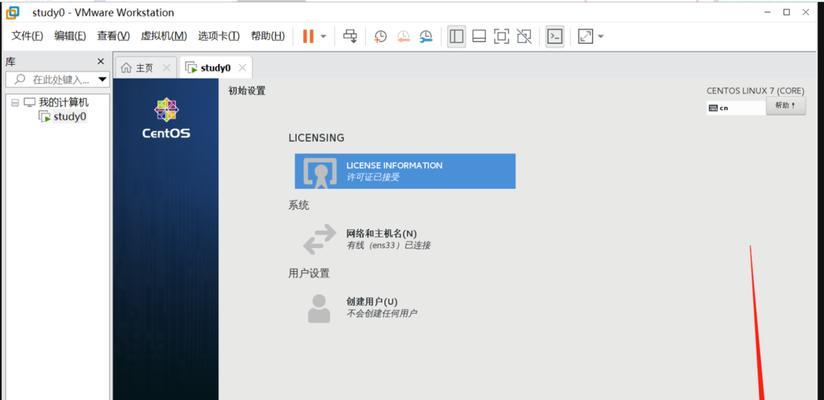824x400 pixels.
Task: Toggle the thumbnail bar view icon
Action: pyautogui.click(x=479, y=36)
